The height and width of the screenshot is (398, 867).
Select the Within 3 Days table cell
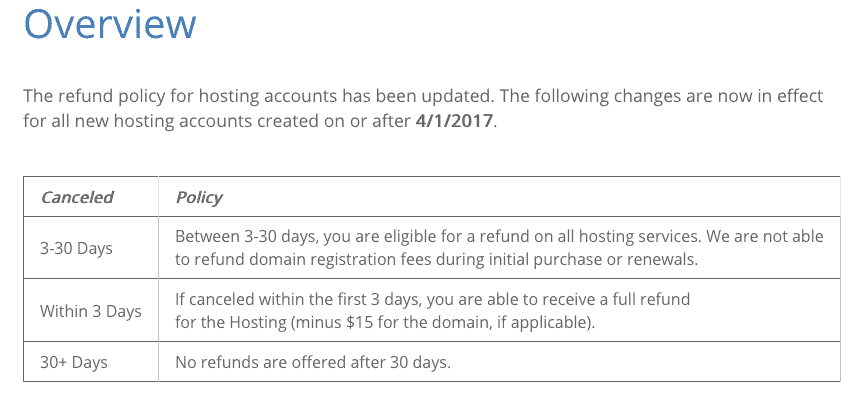(x=91, y=311)
